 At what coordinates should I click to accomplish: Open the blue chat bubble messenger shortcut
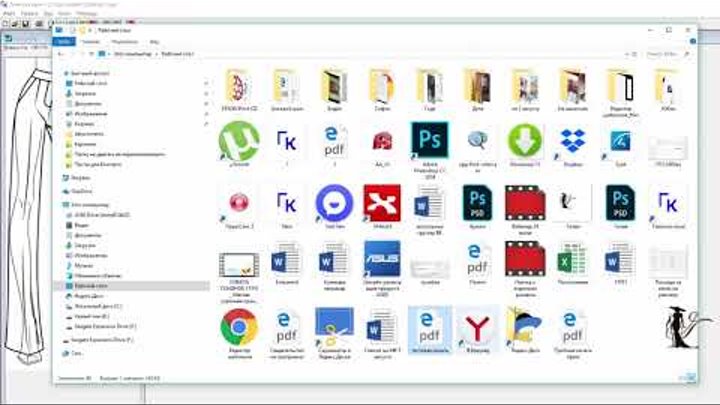pos(334,202)
